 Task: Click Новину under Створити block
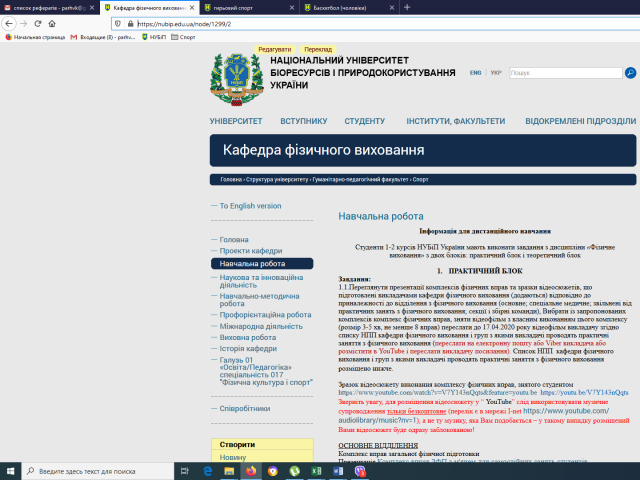[x=233, y=458]
